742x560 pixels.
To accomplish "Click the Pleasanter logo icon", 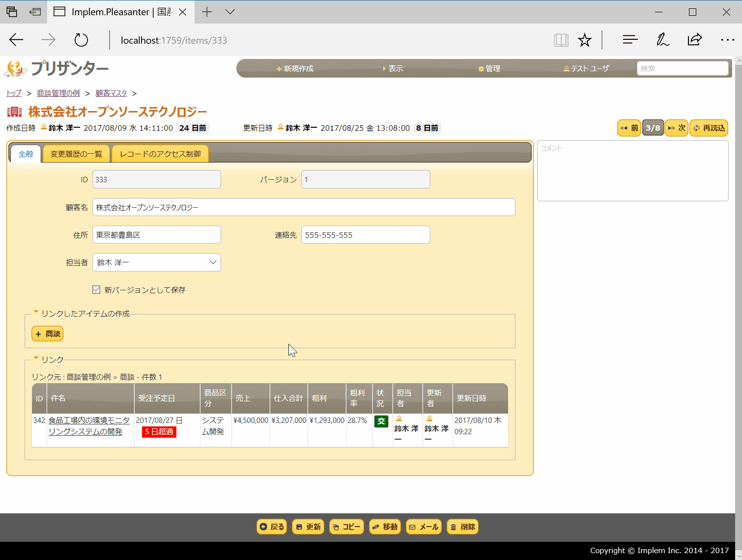I will (16, 69).
